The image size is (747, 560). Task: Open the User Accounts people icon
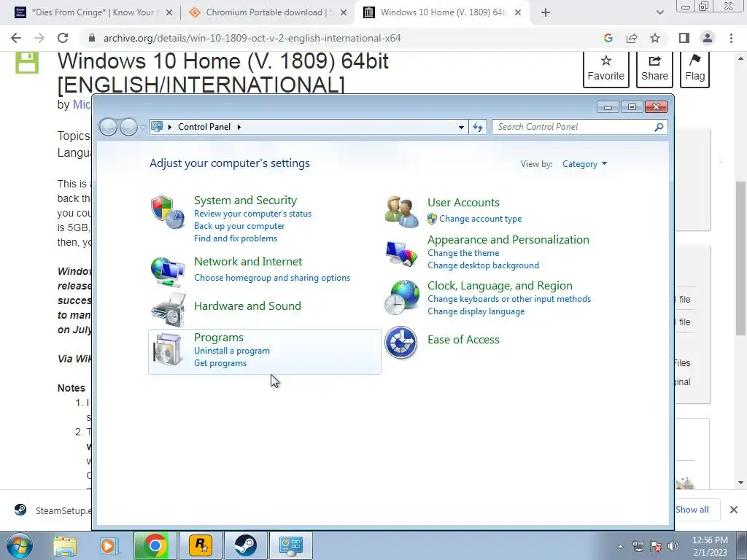[x=402, y=211]
